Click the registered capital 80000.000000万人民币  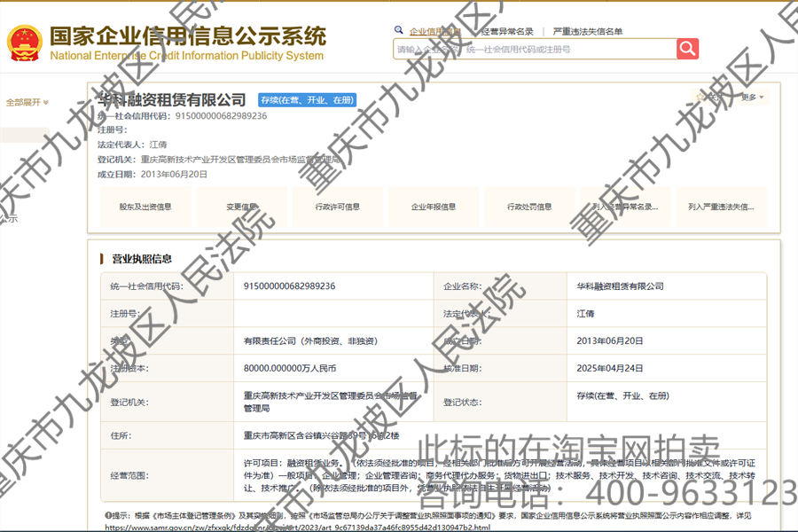tap(290, 368)
